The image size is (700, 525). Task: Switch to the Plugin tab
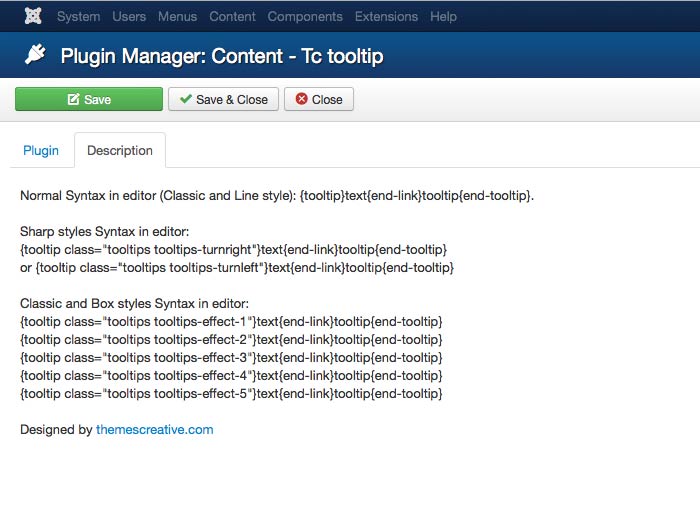tap(41, 150)
